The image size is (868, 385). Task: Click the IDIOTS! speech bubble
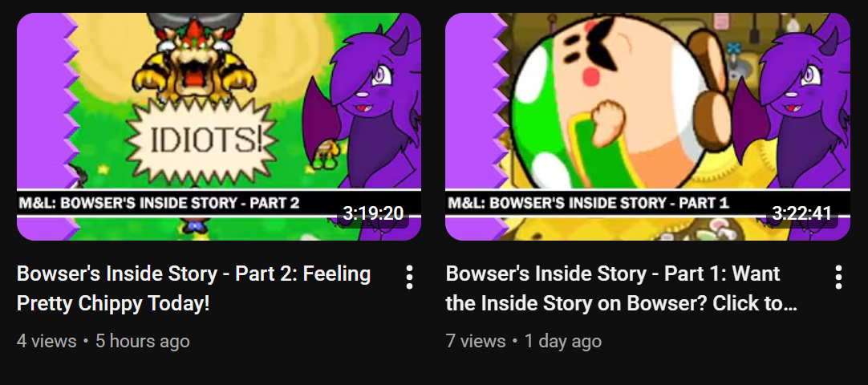point(206,142)
